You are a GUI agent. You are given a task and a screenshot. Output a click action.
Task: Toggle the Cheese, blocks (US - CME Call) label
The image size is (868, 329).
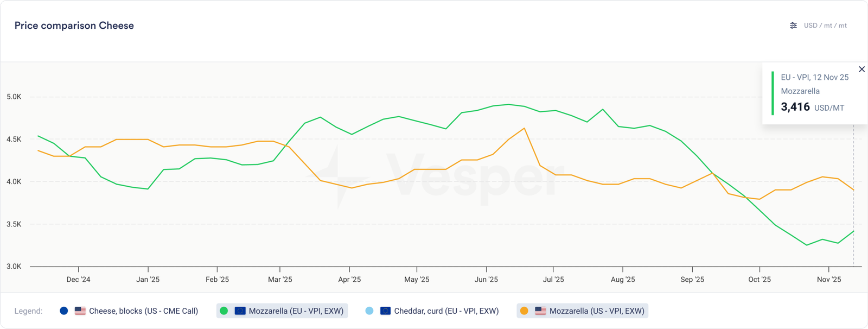(143, 311)
